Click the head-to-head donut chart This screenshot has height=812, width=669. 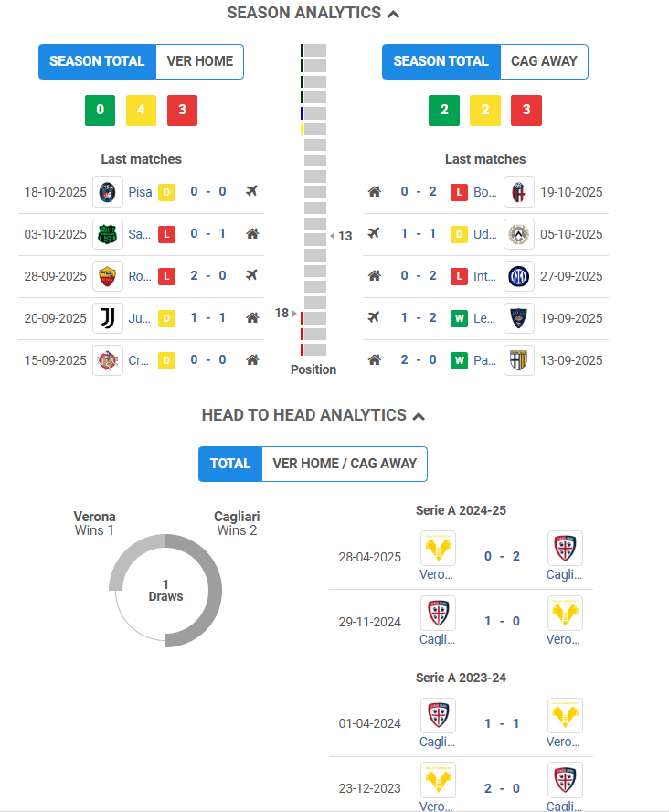click(x=165, y=591)
